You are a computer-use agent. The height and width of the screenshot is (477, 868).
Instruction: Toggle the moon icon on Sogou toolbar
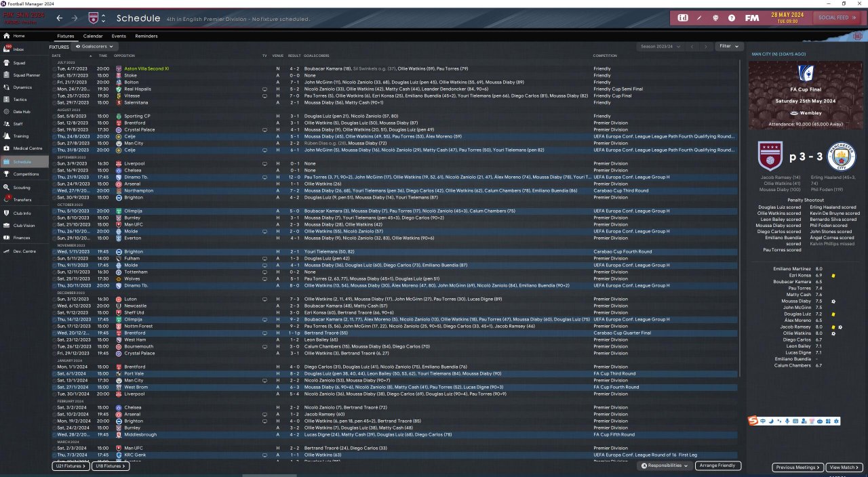[771, 421]
